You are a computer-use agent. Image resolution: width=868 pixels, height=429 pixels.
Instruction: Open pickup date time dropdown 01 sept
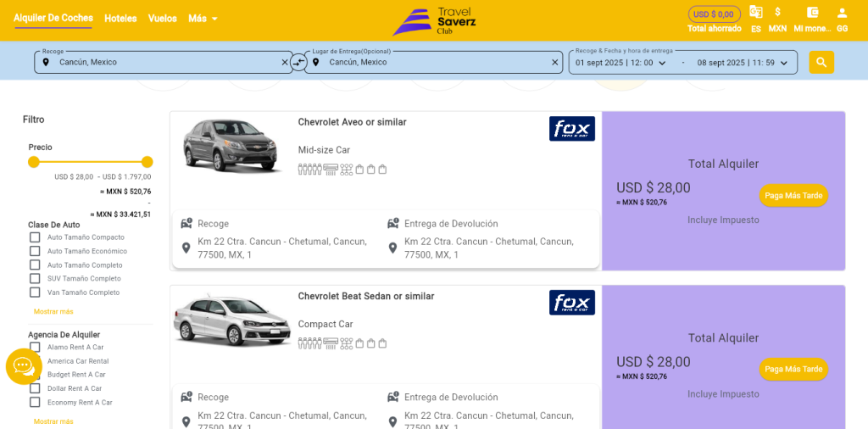pyautogui.click(x=621, y=63)
